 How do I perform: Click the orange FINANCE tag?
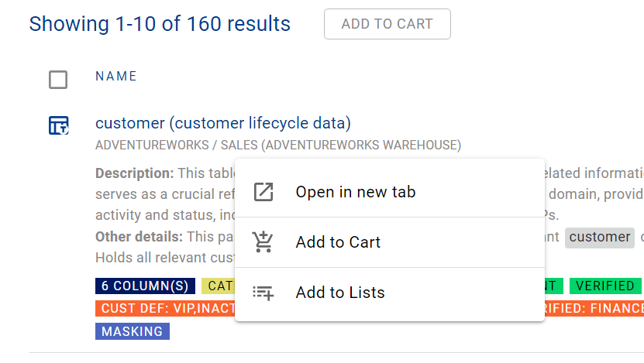pos(594,309)
